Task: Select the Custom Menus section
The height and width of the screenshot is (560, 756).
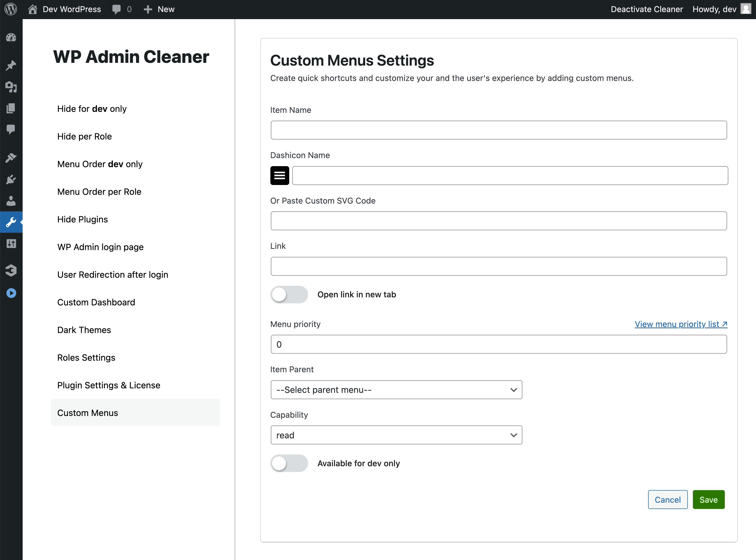Action: pos(135,413)
